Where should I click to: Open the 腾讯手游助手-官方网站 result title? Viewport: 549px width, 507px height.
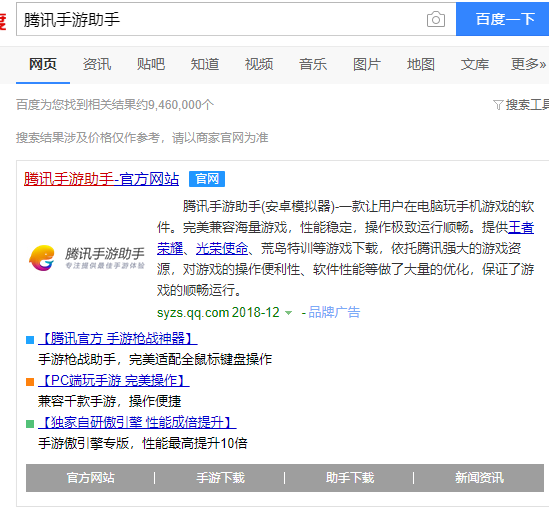102,179
